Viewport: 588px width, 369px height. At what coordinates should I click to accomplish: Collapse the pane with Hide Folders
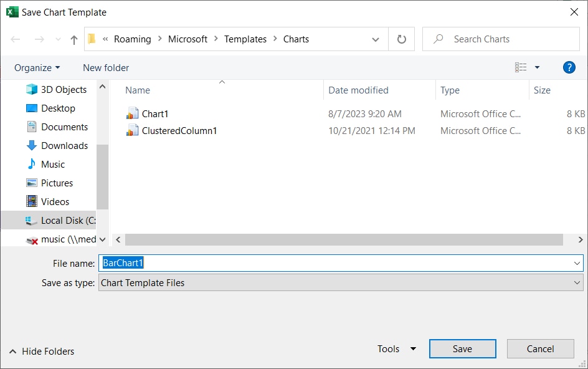click(42, 352)
